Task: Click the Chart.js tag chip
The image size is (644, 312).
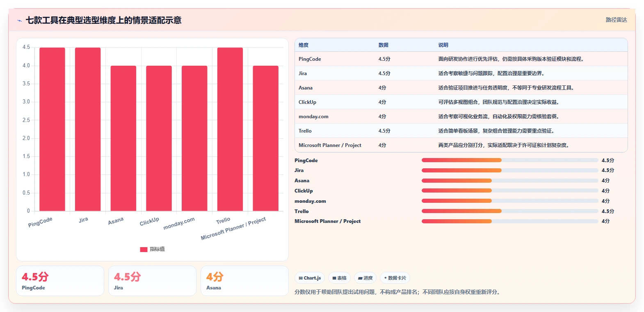Action: click(x=310, y=278)
